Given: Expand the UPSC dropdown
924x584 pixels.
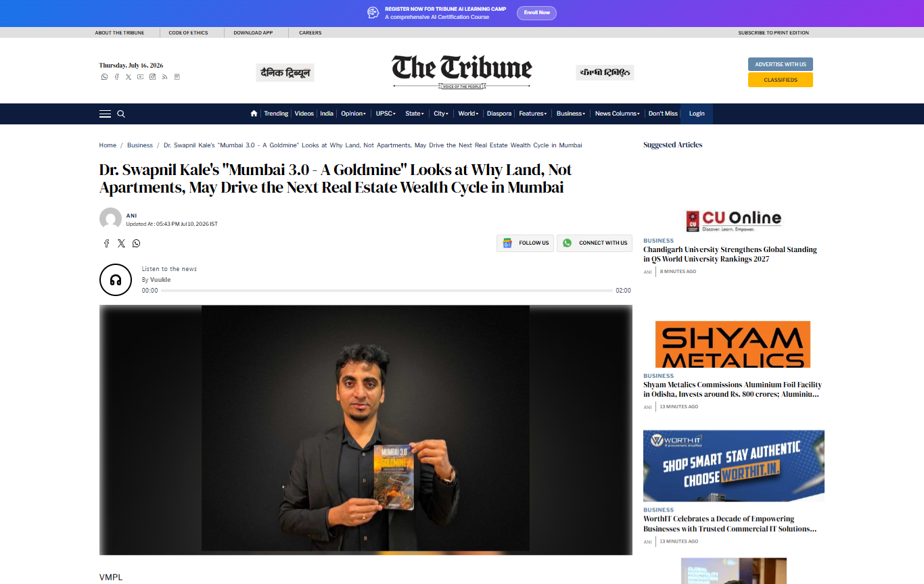Looking at the screenshot, I should click(386, 114).
